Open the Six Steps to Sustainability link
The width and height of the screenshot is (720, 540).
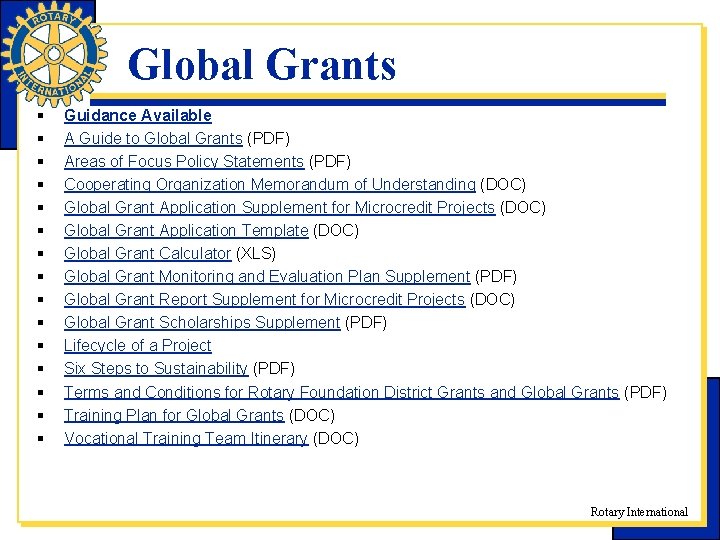click(156, 368)
